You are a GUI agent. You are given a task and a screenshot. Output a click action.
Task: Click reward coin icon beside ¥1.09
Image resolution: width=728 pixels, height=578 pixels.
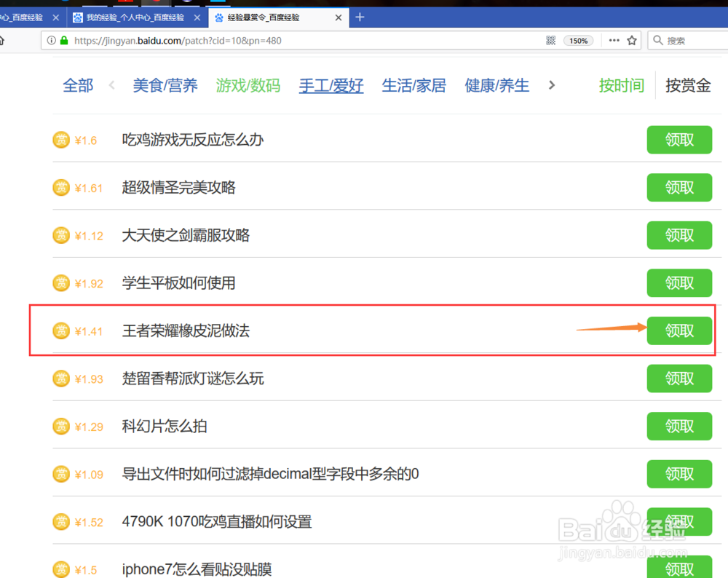click(61, 474)
